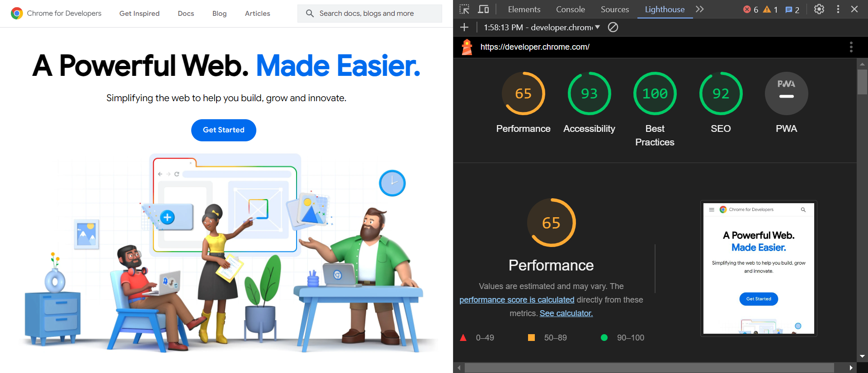
Task: Jump to the Performance score gauge 65 at top
Action: point(524,93)
